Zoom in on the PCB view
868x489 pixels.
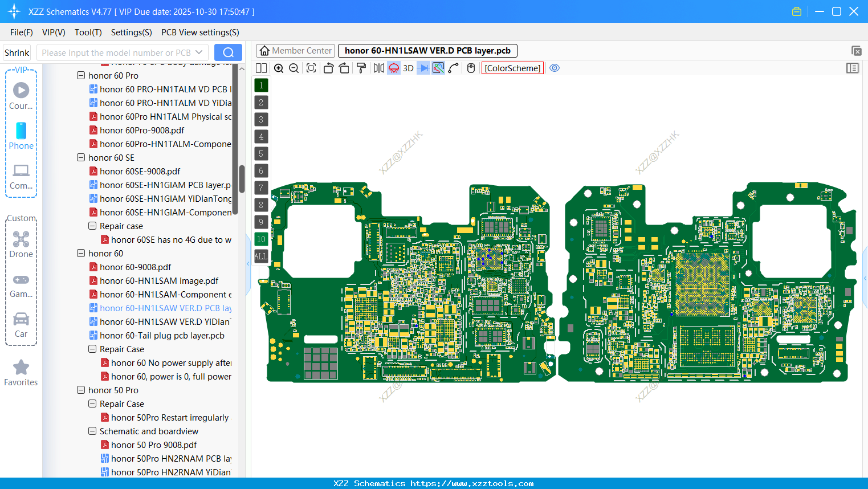click(279, 68)
